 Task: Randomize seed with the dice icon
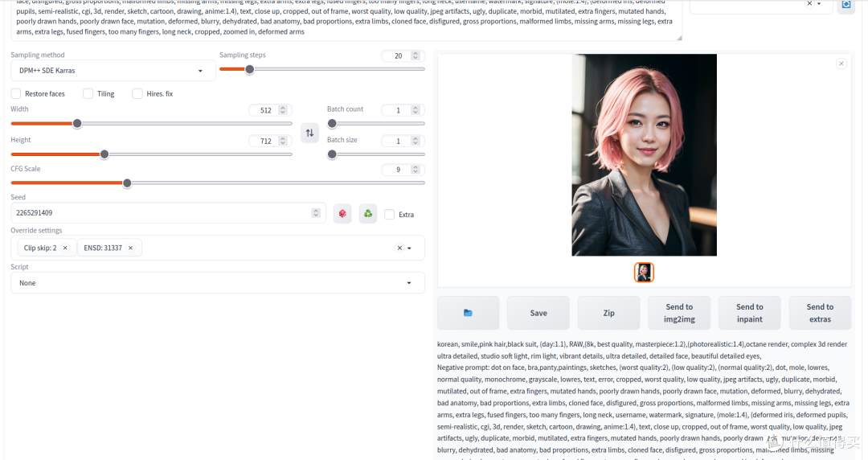pyautogui.click(x=342, y=213)
